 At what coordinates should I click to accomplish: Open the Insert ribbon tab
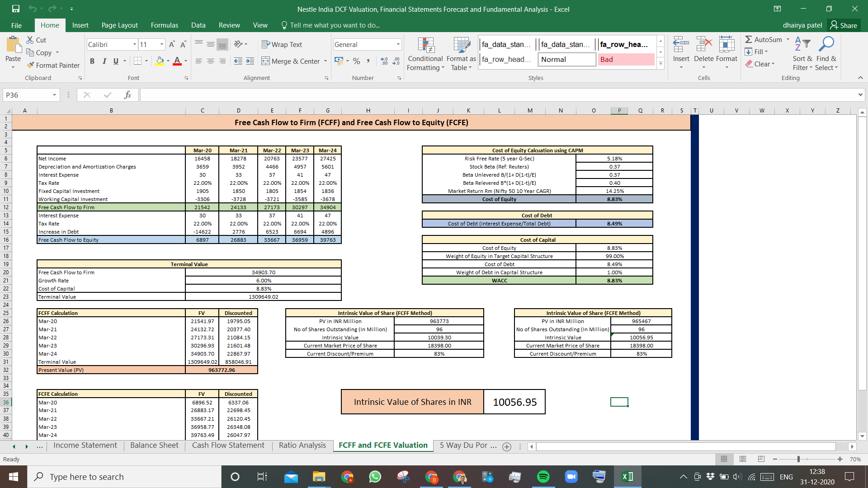coord(80,25)
